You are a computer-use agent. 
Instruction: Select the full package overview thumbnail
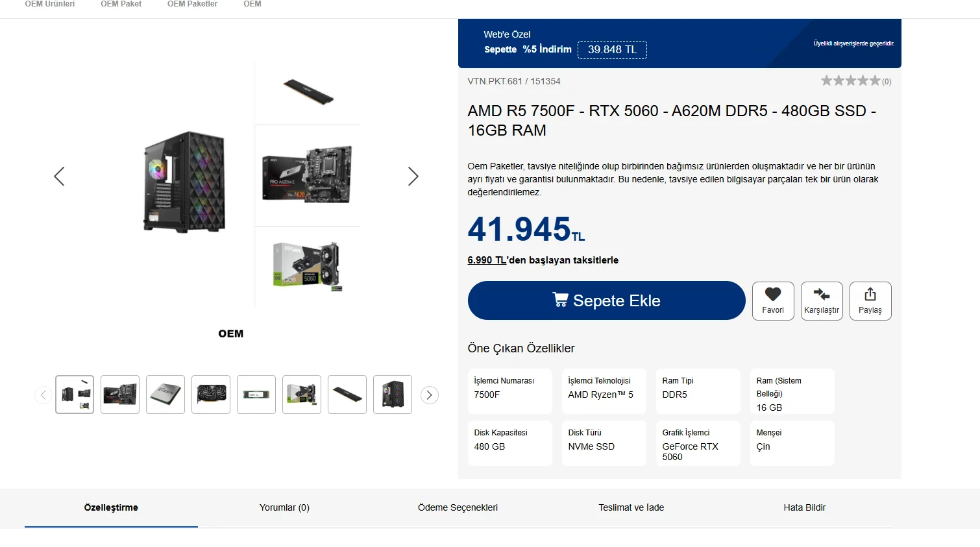click(x=75, y=395)
